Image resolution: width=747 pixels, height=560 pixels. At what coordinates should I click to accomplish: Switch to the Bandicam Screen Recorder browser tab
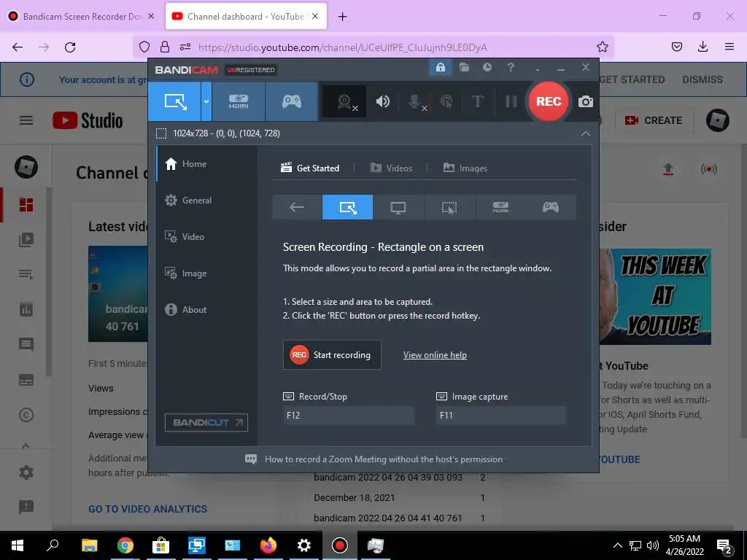tap(82, 16)
